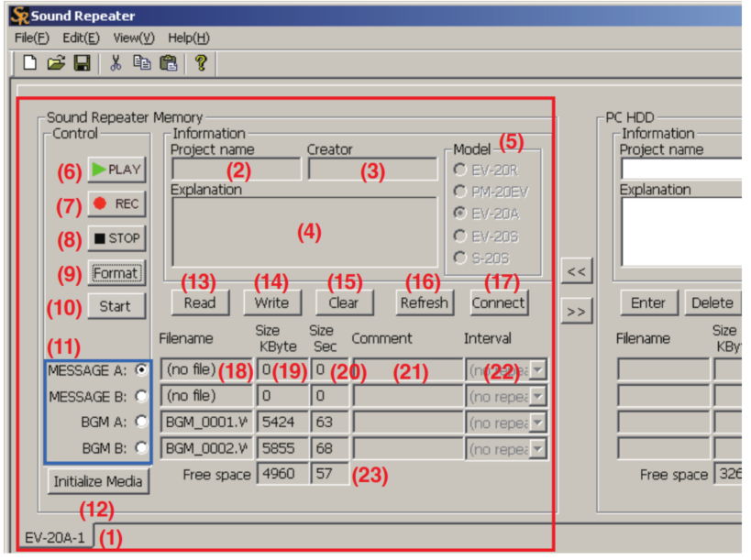Click the Creator input field
This screenshot has height=560, width=751.
pos(372,170)
